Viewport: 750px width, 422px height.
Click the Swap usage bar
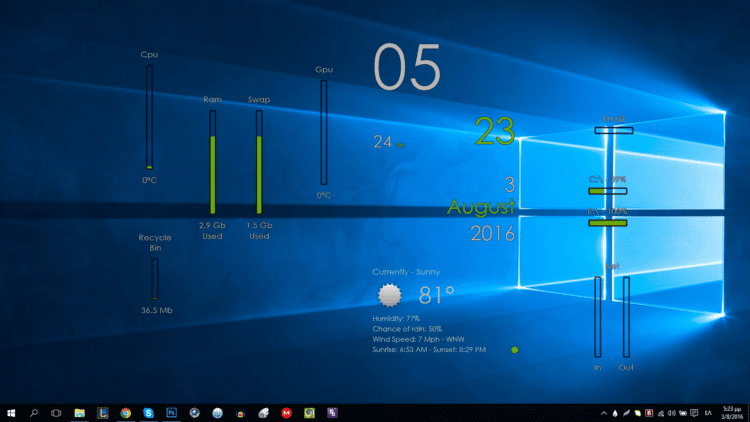(259, 162)
